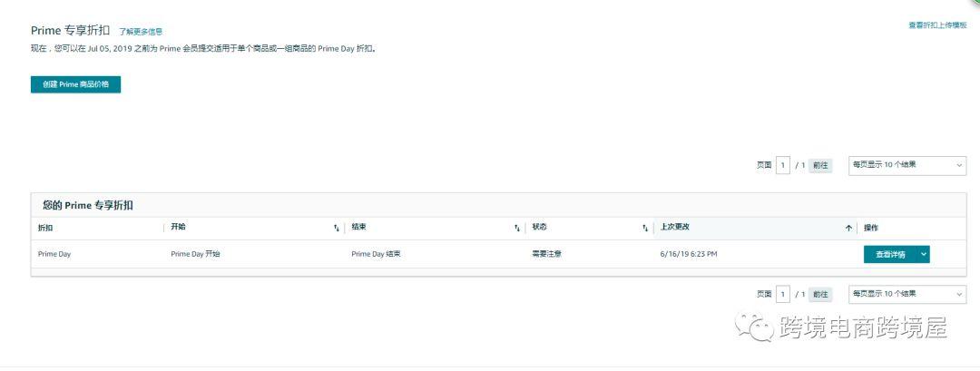Viewport: 980px width, 371px height.
Task: Click the top 前往 page button
Action: 820,165
